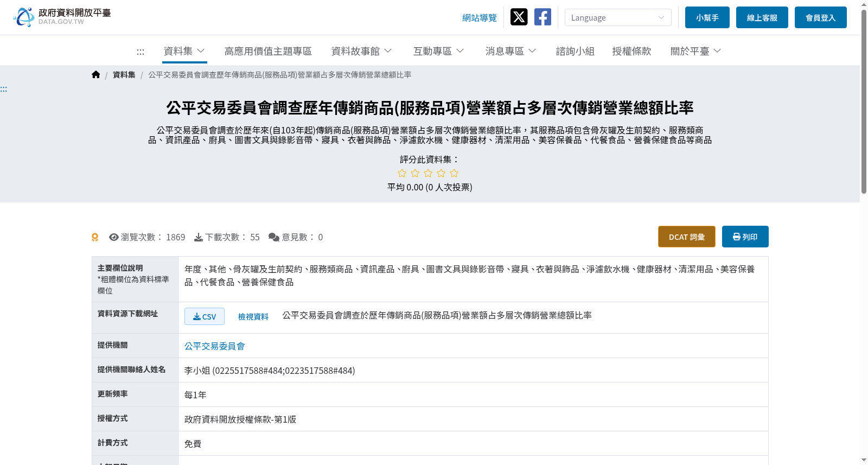Screen dimensions: 868x465
Task: Click the page vertical scrollbar
Action: (x=864, y=102)
